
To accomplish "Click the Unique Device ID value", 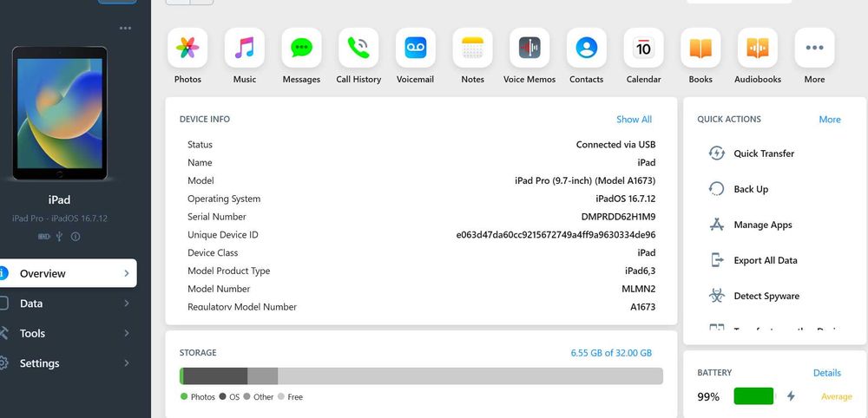I will click(556, 234).
